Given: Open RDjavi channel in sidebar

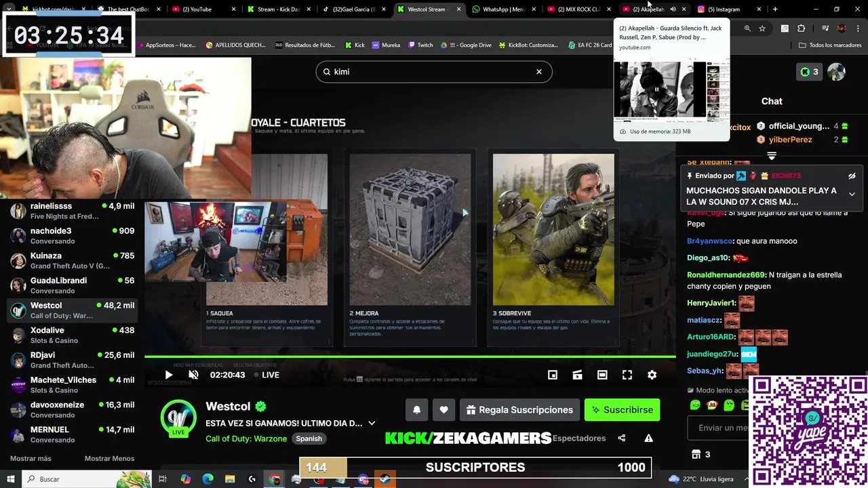Looking at the screenshot, I should point(72,360).
